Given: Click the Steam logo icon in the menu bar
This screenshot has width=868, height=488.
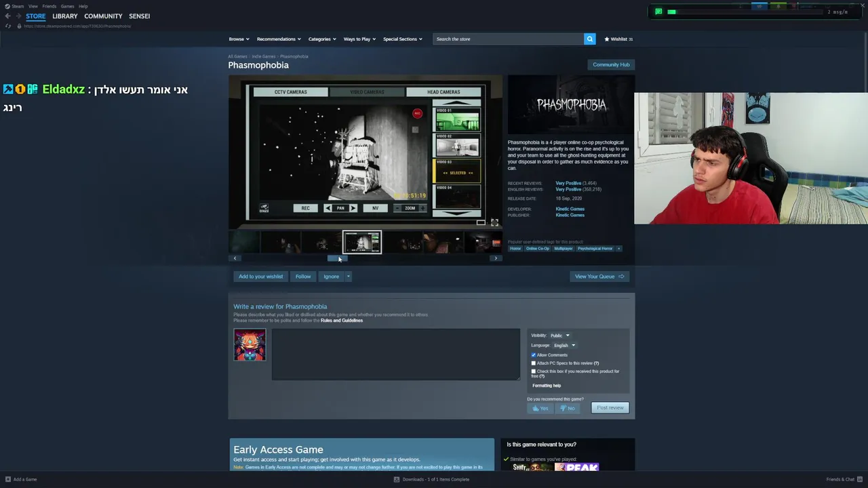Looking at the screenshot, I should [7, 6].
